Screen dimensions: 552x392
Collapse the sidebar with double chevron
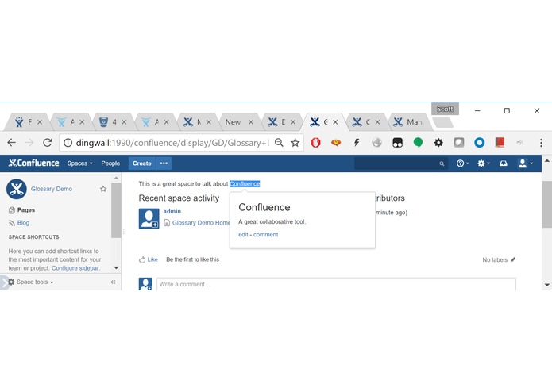(x=113, y=282)
